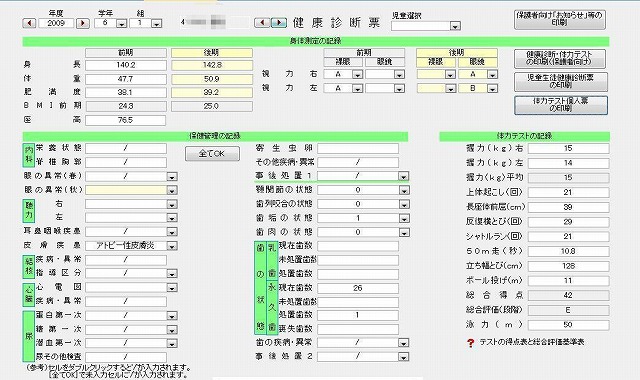Click 体力テスト個人票の印刷 button
This screenshot has width=640, height=380.
[560, 105]
